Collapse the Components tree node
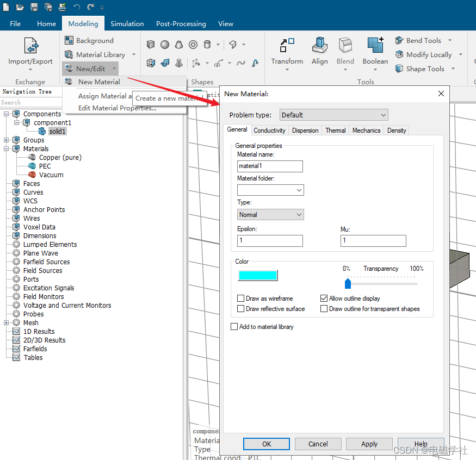Screen dimensions: 476x460 coord(6,114)
